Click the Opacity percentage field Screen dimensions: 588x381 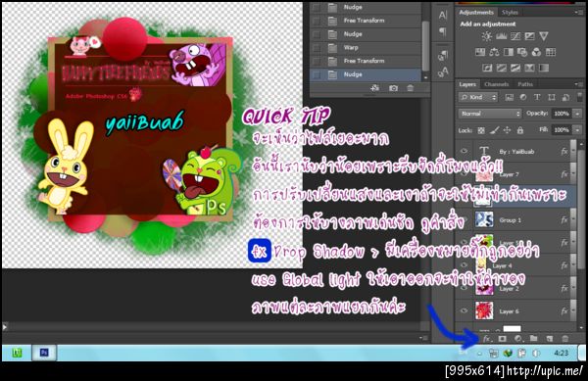pyautogui.click(x=562, y=114)
